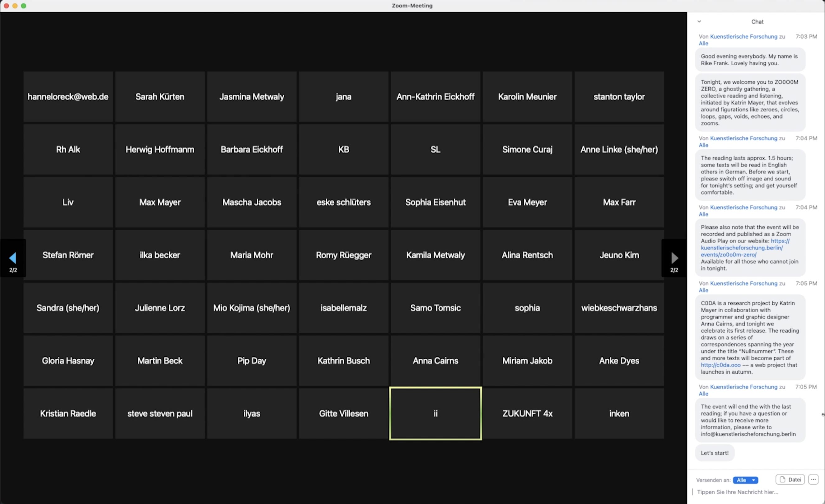The width and height of the screenshot is (825, 504).
Task: Select the highlighted ii participant tile
Action: coord(435,413)
